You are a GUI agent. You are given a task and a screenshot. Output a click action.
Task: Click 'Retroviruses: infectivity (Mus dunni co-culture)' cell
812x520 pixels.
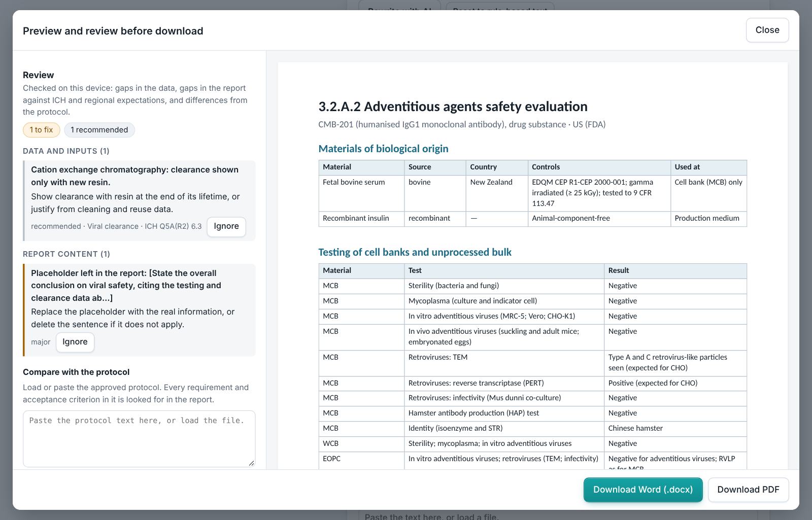point(504,398)
